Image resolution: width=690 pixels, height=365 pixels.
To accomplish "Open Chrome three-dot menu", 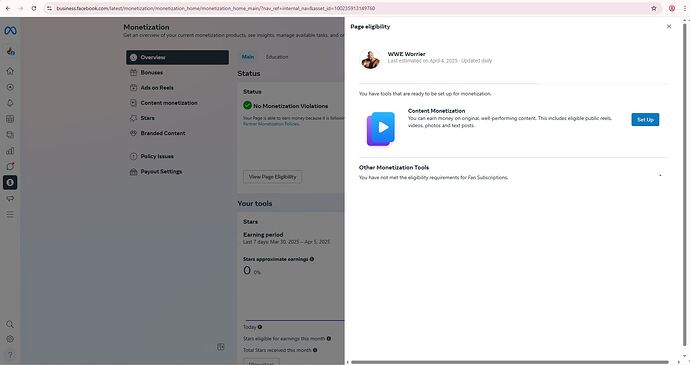I will point(684,8).
